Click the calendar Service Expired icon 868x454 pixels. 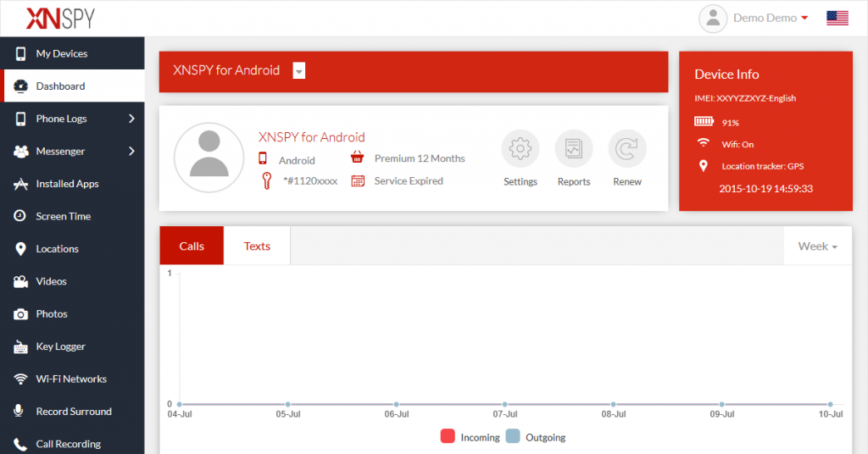click(359, 180)
